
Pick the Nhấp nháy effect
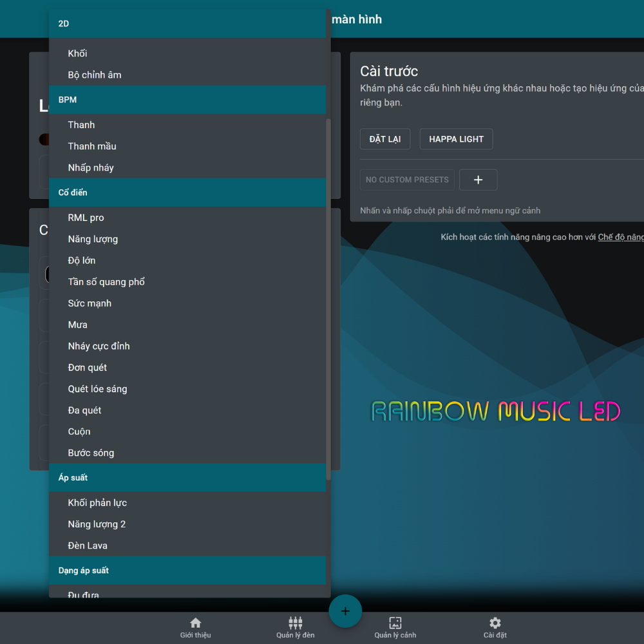coord(91,167)
